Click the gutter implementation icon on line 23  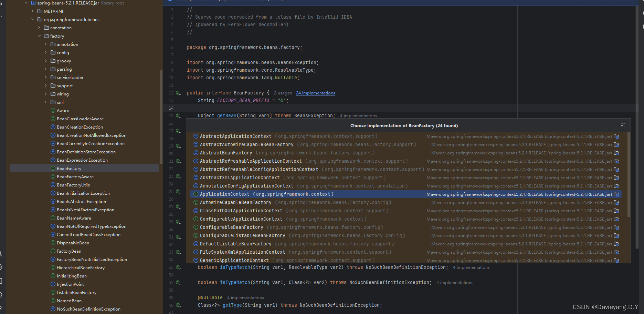(178, 176)
